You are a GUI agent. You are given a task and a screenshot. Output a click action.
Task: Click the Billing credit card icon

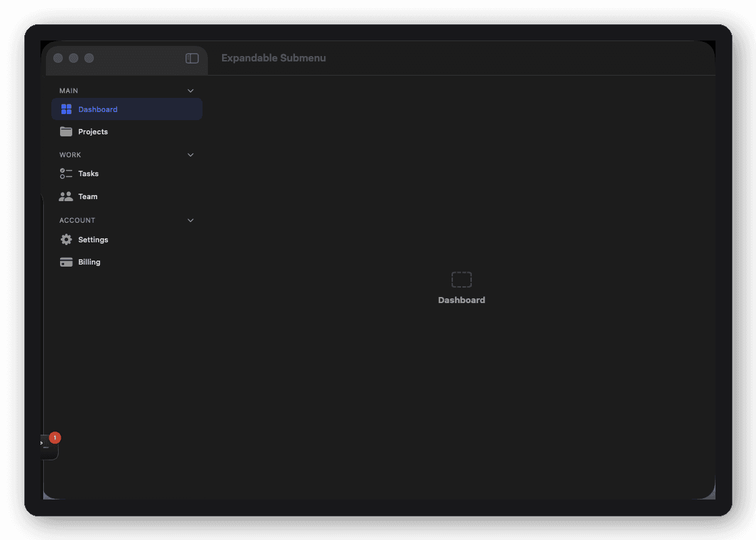66,262
